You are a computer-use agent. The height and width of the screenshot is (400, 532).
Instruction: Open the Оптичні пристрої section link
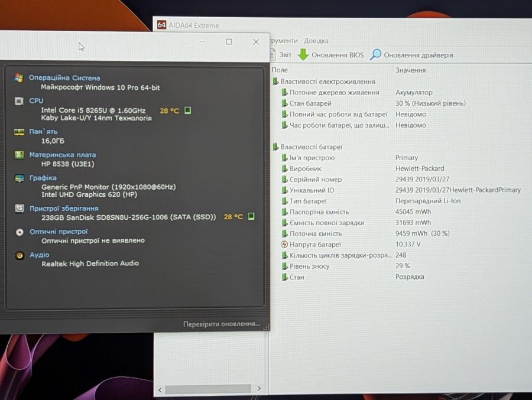(59, 232)
